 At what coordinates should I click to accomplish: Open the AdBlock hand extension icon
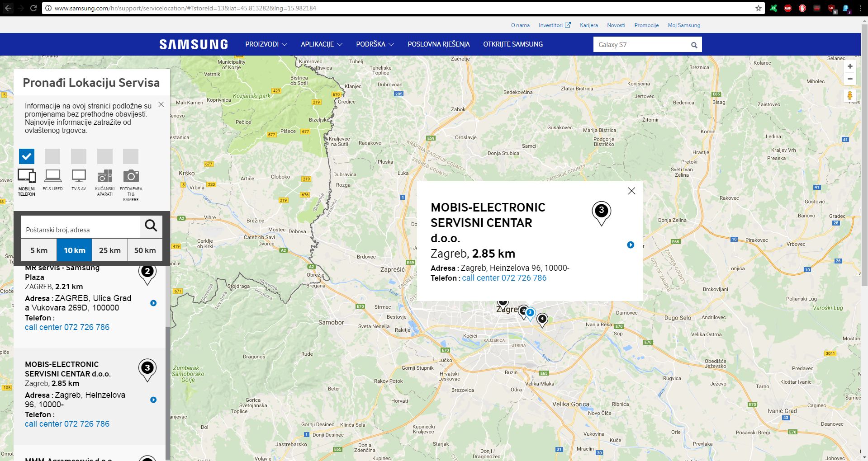(802, 8)
